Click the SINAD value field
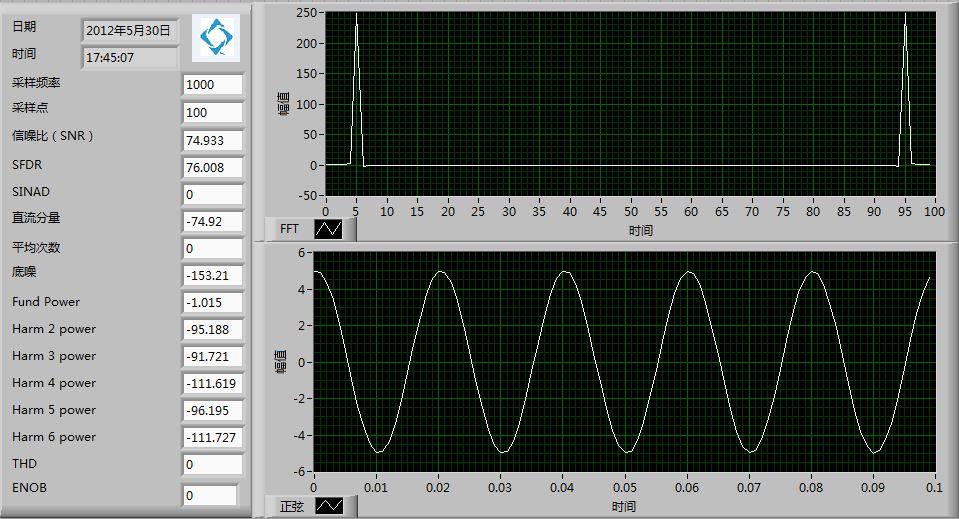 212,194
